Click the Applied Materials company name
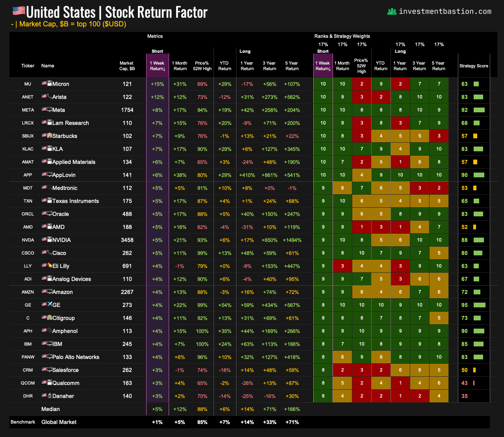The height and width of the screenshot is (437, 504). pyautogui.click(x=74, y=162)
